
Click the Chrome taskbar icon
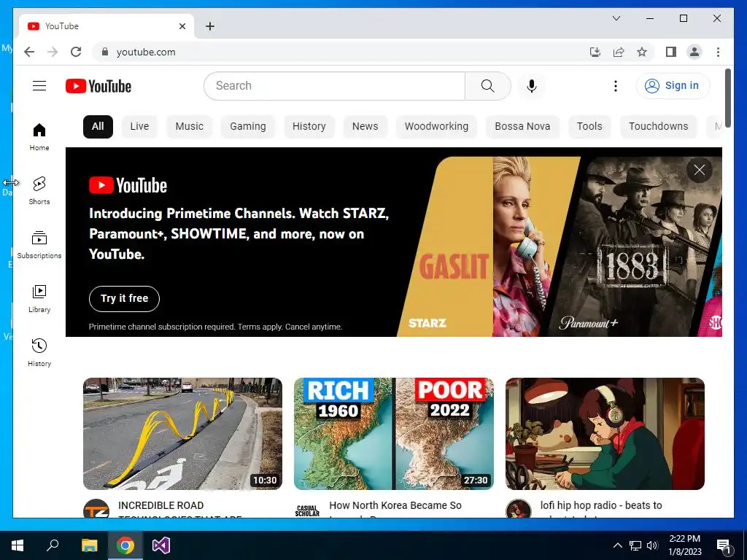(x=125, y=545)
